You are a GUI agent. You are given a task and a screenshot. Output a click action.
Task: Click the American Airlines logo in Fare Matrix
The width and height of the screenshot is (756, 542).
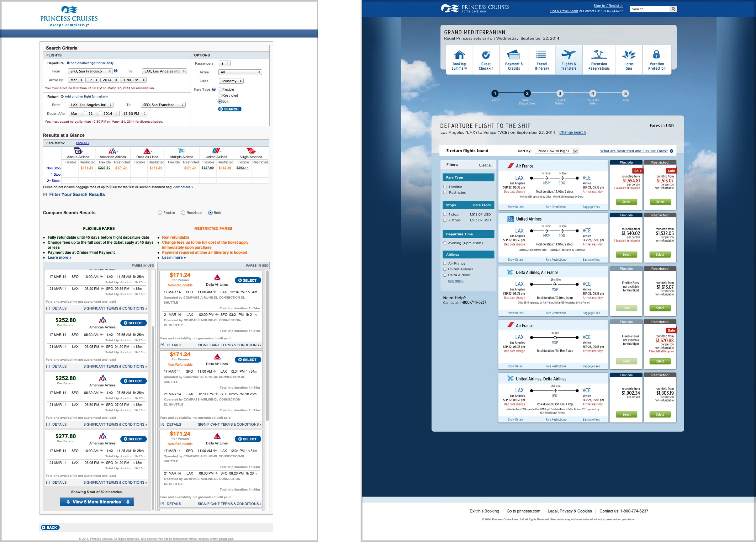pyautogui.click(x=113, y=151)
